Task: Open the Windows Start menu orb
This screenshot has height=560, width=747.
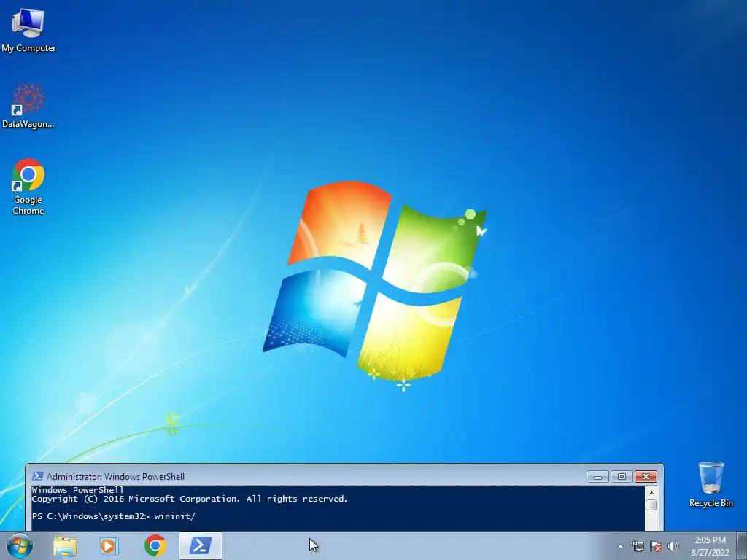Action: tap(20, 545)
